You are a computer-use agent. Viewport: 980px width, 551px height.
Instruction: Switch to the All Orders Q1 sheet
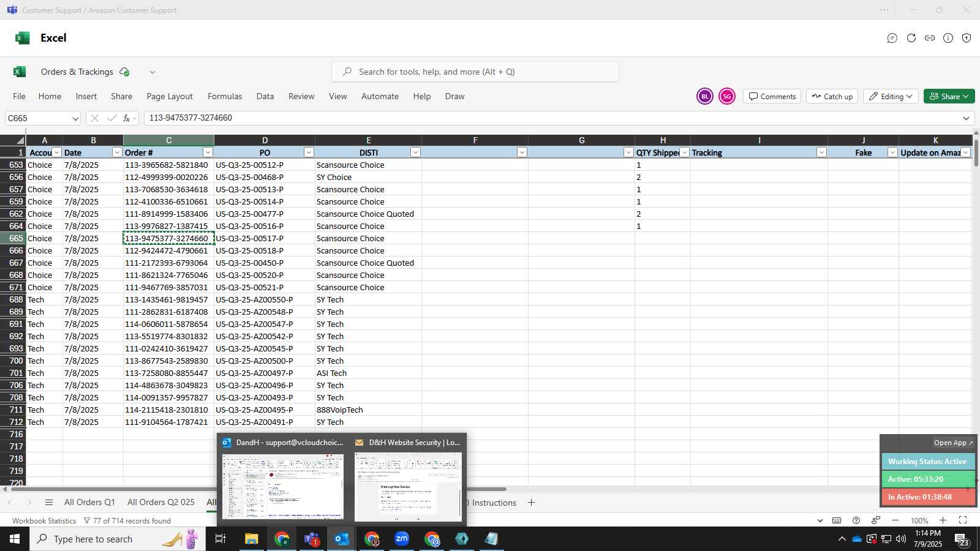coord(89,503)
